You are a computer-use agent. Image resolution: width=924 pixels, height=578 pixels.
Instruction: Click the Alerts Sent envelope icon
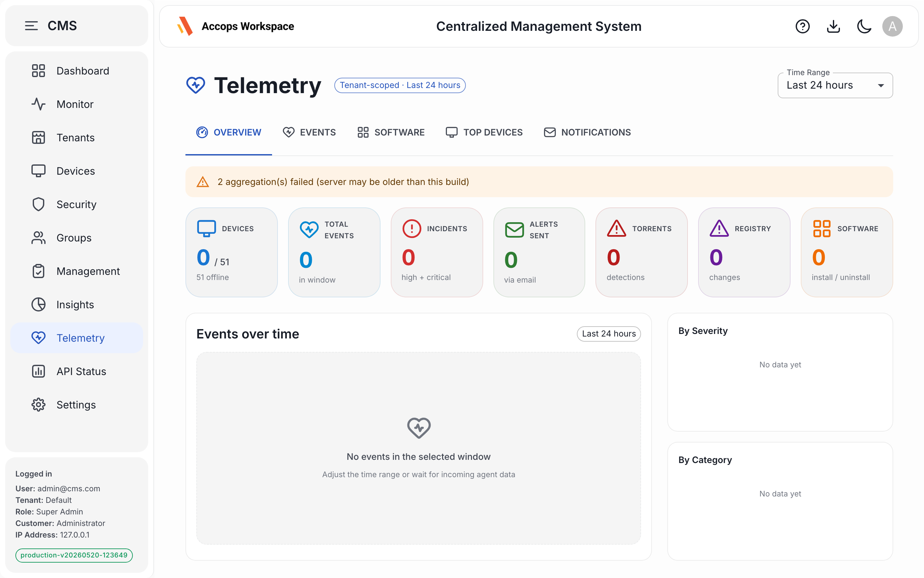[x=514, y=230]
